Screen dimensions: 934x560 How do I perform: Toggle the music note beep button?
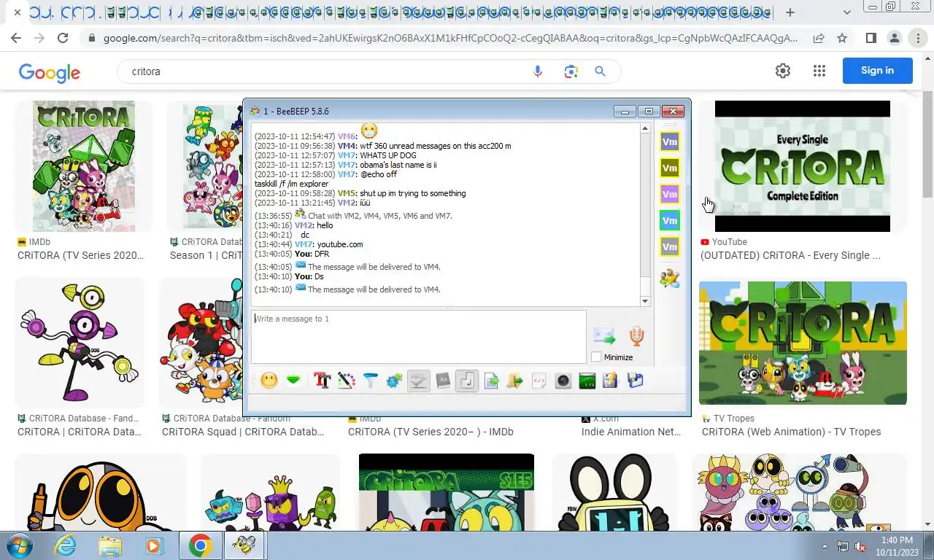coord(467,381)
